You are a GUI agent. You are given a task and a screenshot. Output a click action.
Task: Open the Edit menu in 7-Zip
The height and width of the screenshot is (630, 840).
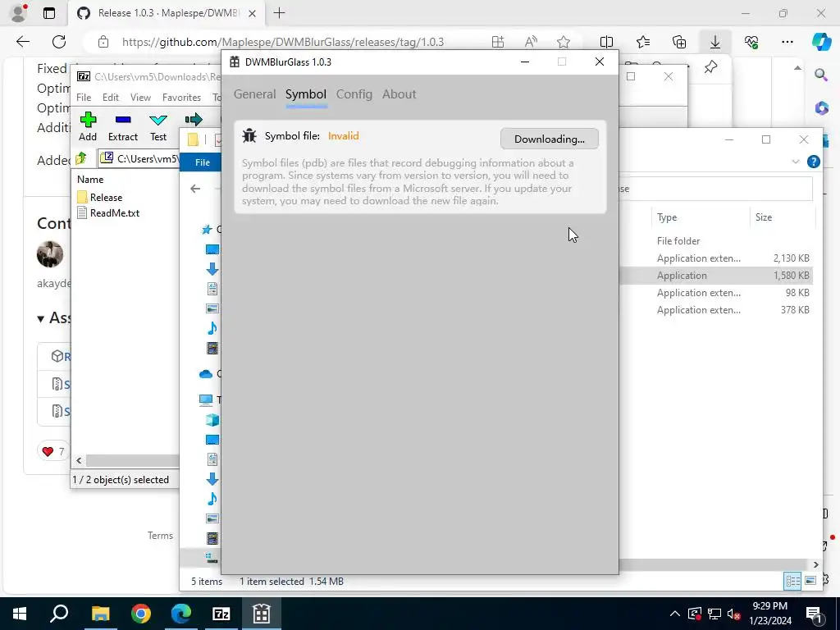click(111, 98)
